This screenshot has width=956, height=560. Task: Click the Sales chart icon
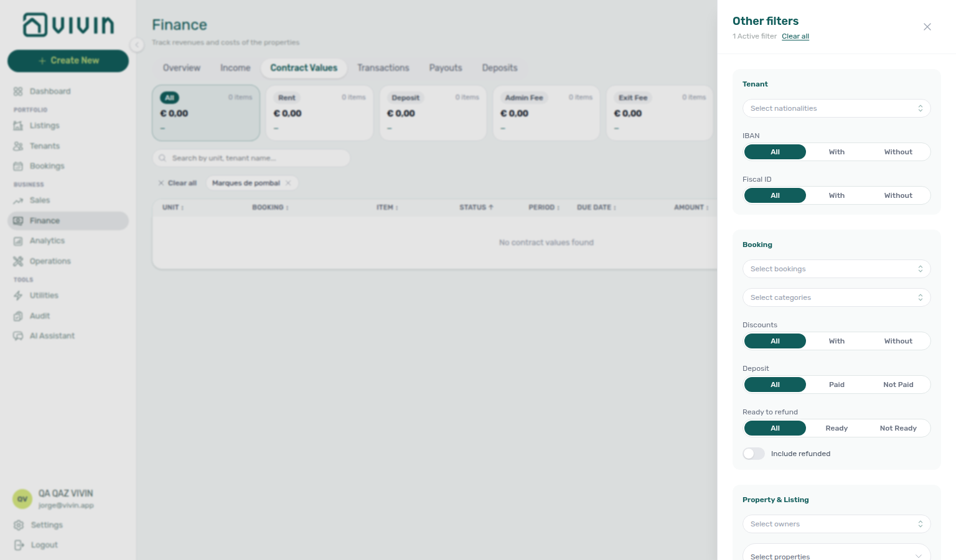[18, 200]
